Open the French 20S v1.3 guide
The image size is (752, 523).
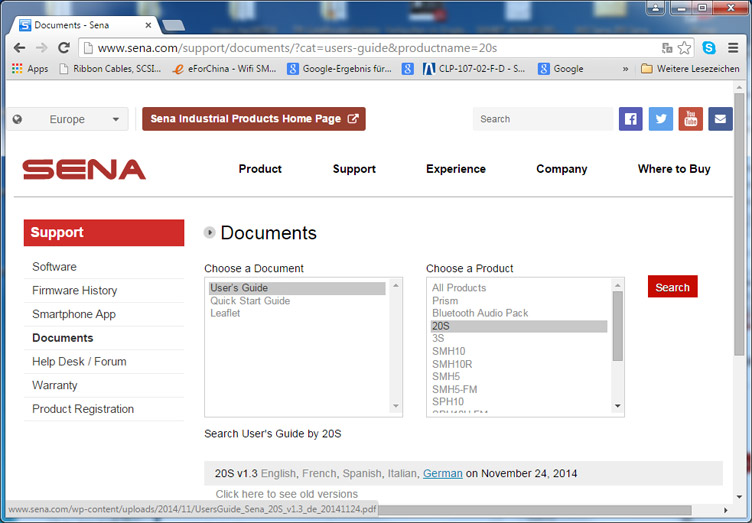pyautogui.click(x=319, y=474)
